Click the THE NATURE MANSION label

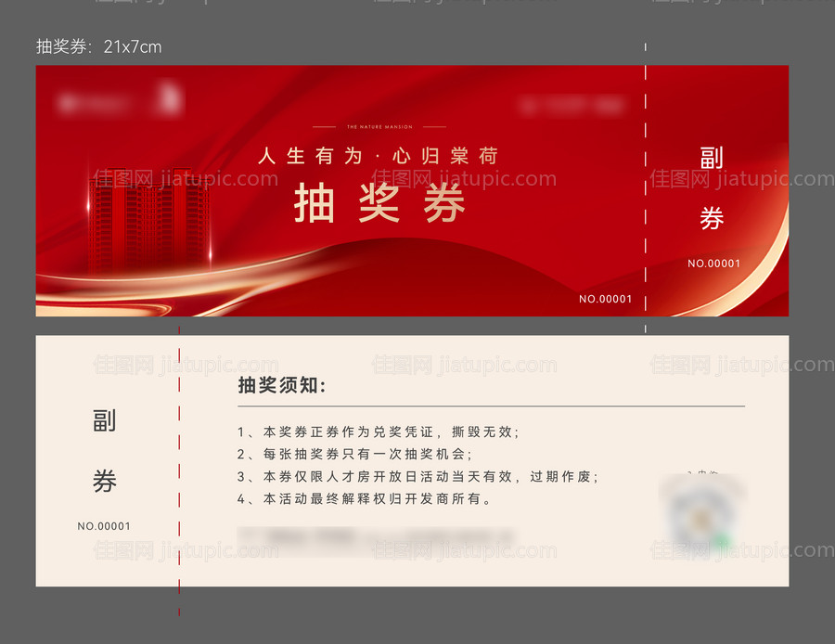click(379, 127)
